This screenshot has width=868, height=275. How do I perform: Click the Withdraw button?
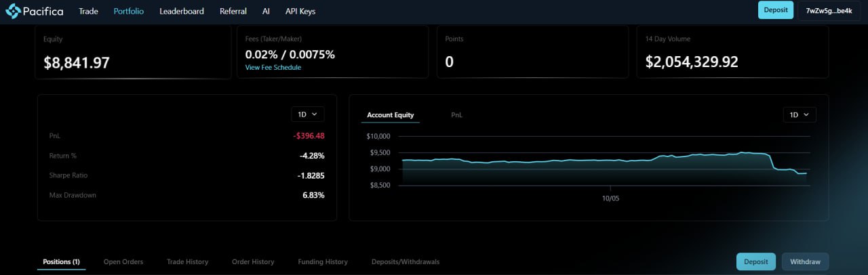tap(805, 261)
